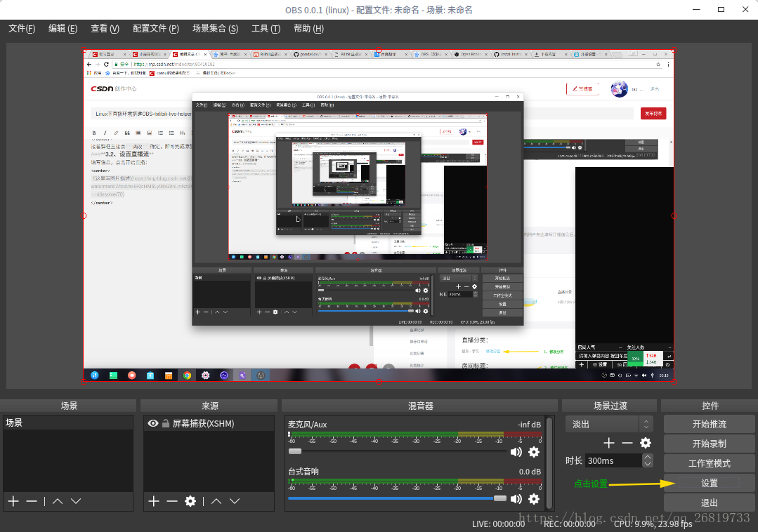This screenshot has height=532, width=758.
Task: Decrease the 淡出 selector with its down chevron
Action: 646,427
